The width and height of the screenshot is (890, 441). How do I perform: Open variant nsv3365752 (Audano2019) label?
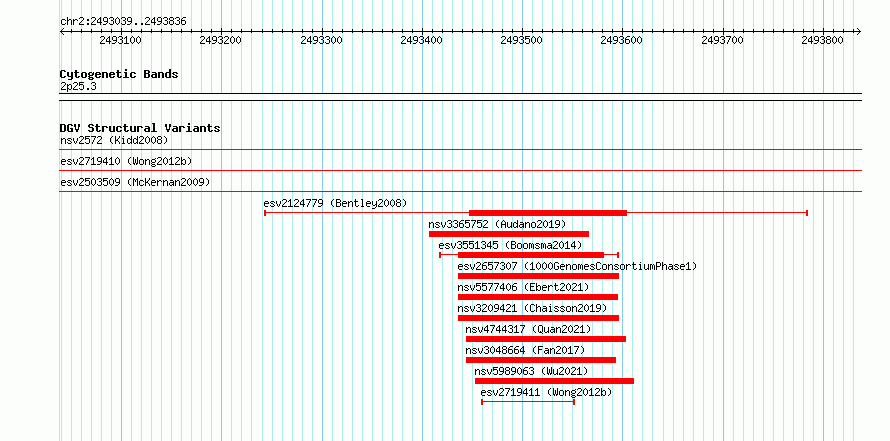497,224
